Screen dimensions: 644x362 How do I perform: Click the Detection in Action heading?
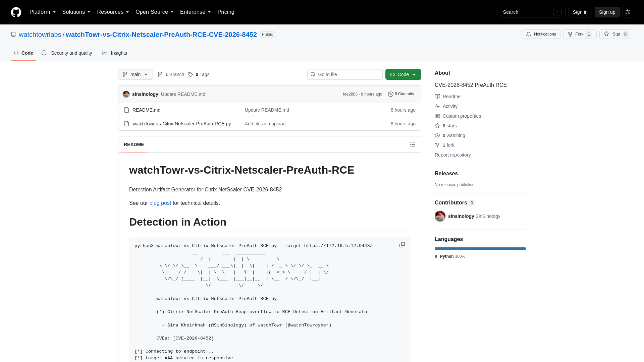(178, 222)
